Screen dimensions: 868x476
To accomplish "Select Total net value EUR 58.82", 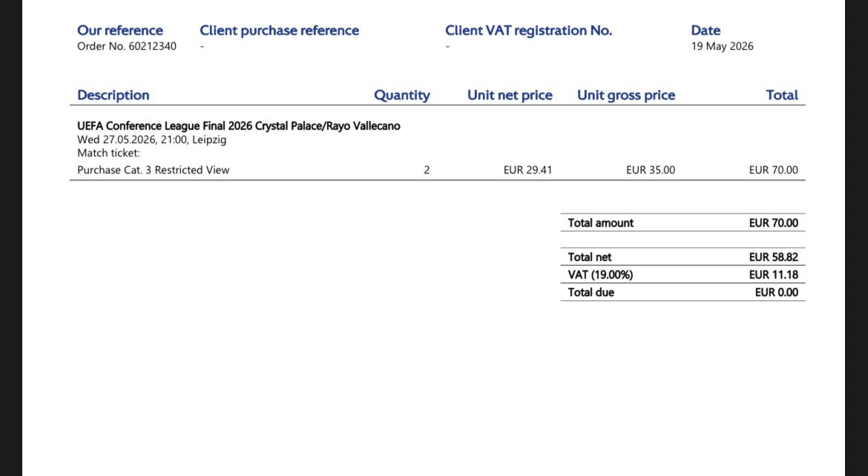I will click(x=773, y=257).
